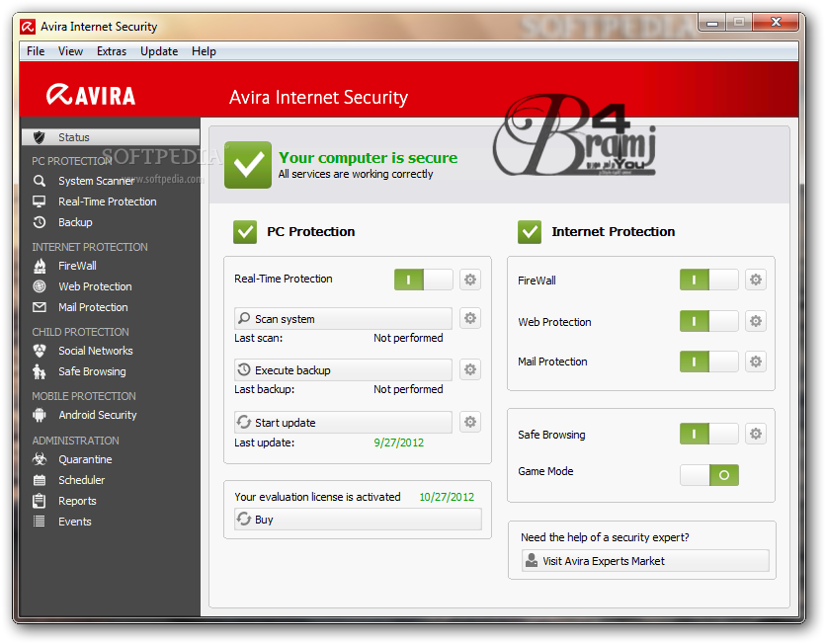This screenshot has width=826, height=644.
Task: Click the Buy button for license renewal
Action: tap(358, 520)
